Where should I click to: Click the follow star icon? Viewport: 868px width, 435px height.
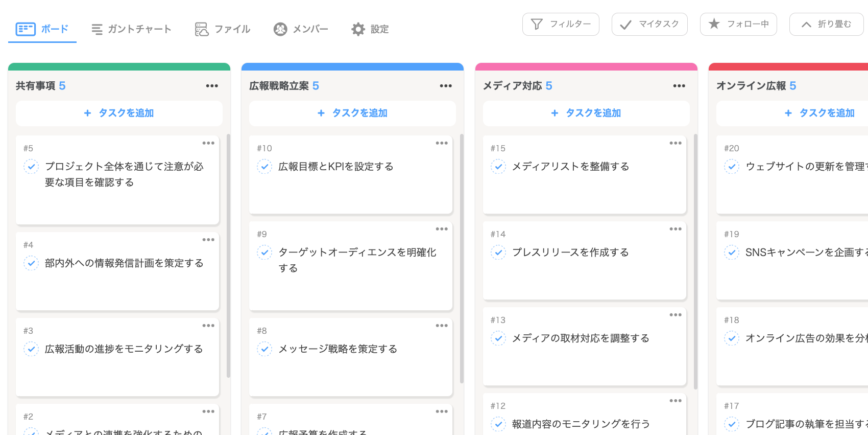tap(714, 24)
